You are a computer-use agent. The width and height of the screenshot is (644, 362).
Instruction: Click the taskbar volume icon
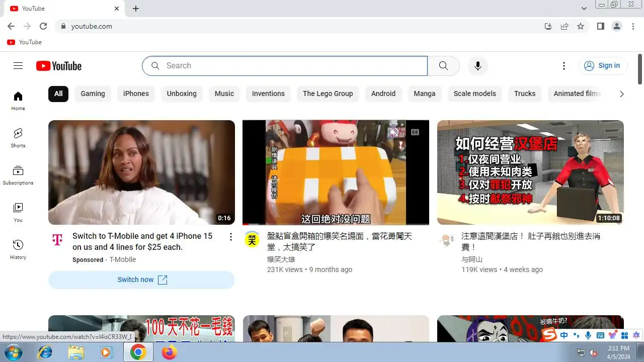pyautogui.click(x=593, y=352)
